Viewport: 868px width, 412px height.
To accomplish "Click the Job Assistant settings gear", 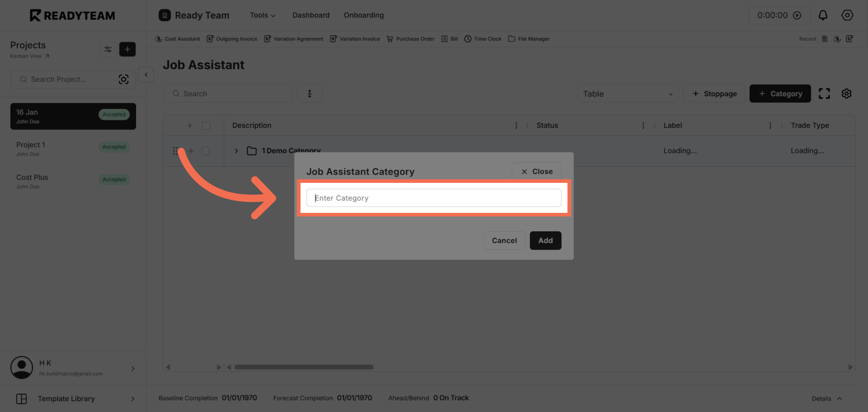I will point(846,94).
